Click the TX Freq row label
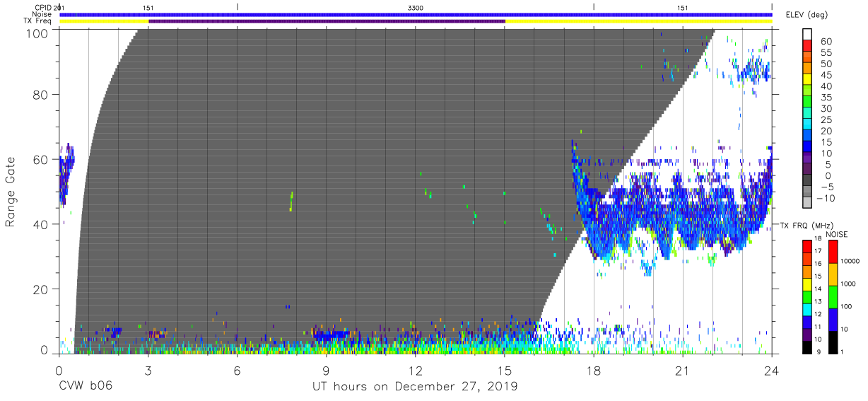This screenshot has width=868, height=401. click(x=37, y=21)
